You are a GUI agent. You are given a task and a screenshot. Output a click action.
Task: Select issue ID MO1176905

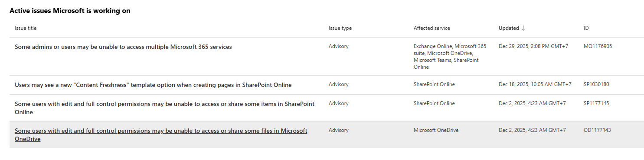[598, 46]
